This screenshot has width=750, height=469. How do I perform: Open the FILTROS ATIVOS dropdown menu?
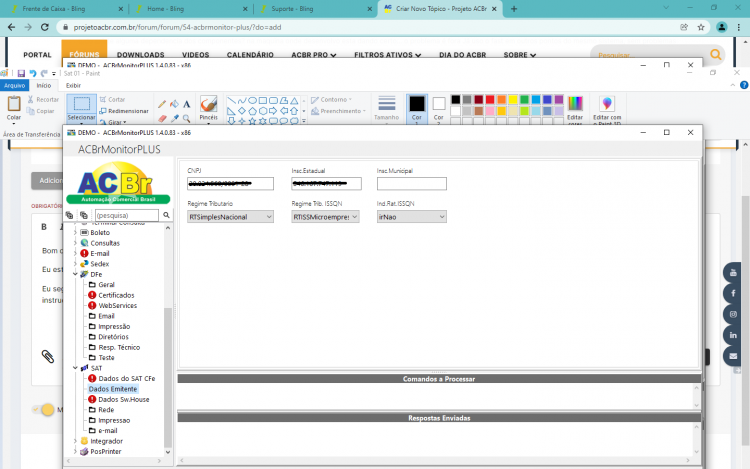tap(387, 55)
